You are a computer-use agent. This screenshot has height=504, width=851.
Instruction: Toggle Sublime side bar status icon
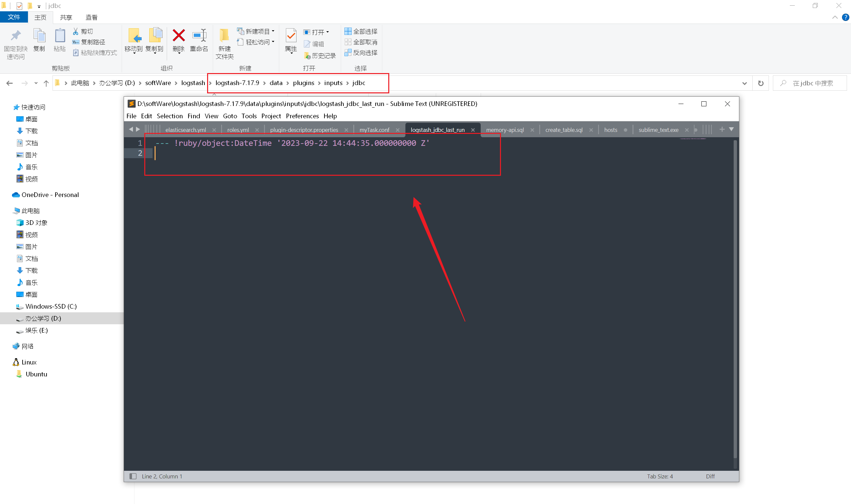click(133, 476)
